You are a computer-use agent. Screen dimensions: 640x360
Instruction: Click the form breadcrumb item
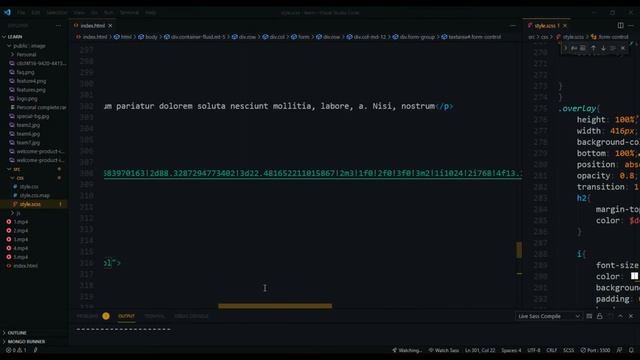click(x=304, y=37)
